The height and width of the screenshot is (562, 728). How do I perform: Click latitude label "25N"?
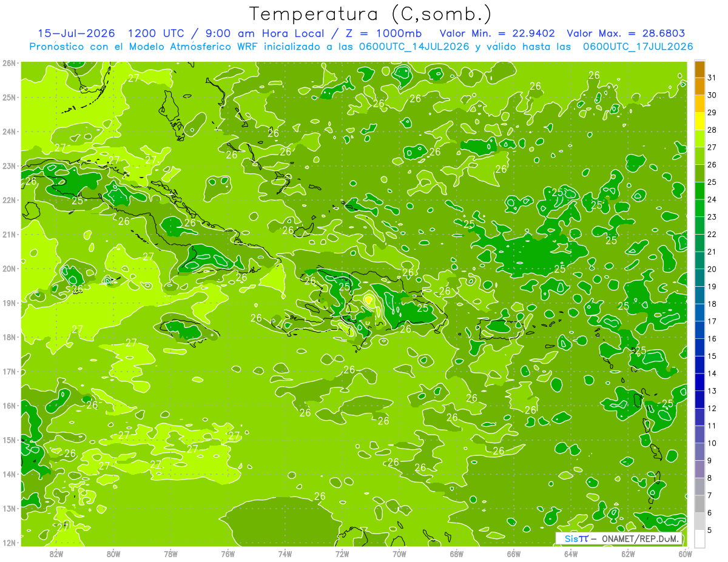click(8, 97)
